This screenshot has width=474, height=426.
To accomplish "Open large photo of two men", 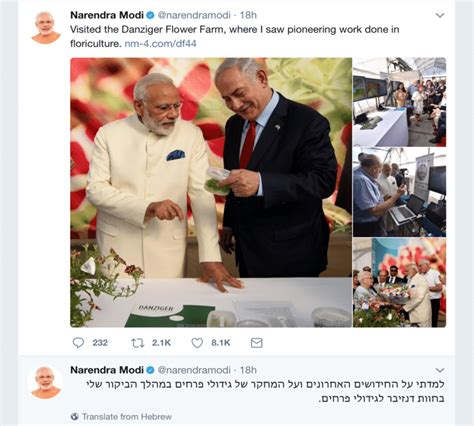I will click(x=211, y=192).
